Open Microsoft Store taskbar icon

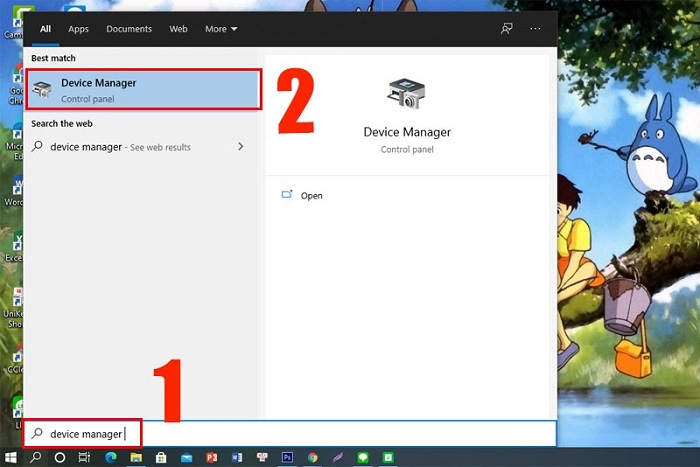[x=160, y=457]
